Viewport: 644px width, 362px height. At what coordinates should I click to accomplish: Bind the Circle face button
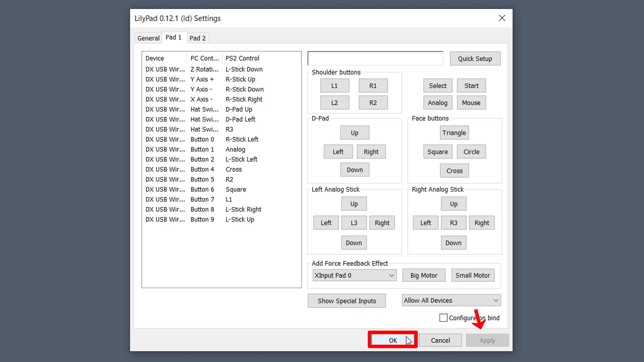(471, 152)
